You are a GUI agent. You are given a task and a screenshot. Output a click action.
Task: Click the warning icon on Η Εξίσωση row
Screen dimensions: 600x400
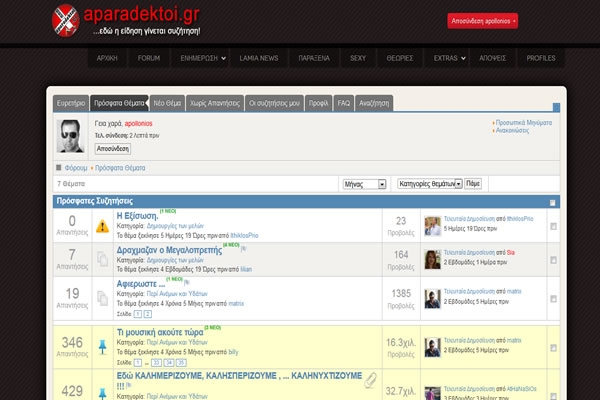pos(102,226)
